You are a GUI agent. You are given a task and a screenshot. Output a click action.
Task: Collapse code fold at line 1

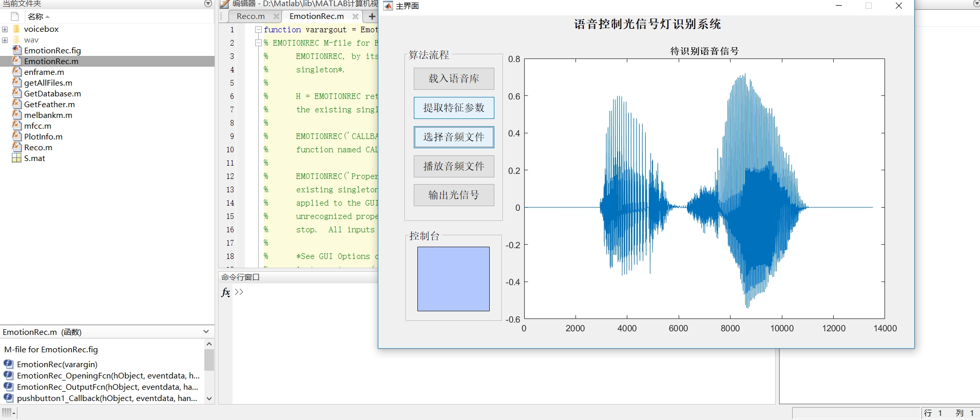(259, 30)
